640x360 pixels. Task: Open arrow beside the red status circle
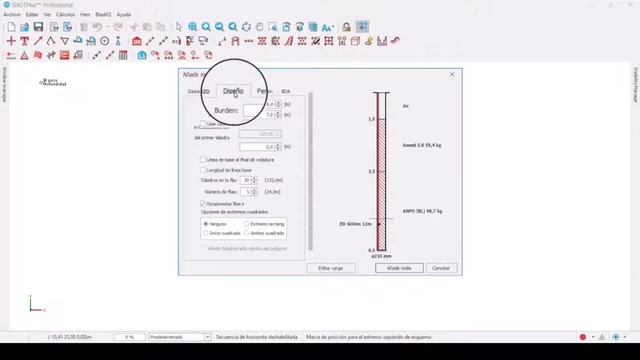coord(593,337)
